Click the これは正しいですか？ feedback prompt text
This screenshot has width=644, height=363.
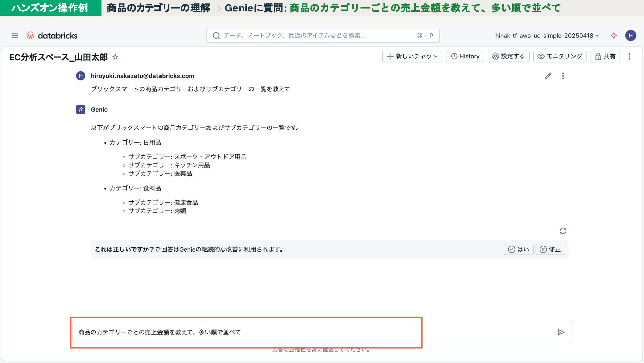click(124, 249)
